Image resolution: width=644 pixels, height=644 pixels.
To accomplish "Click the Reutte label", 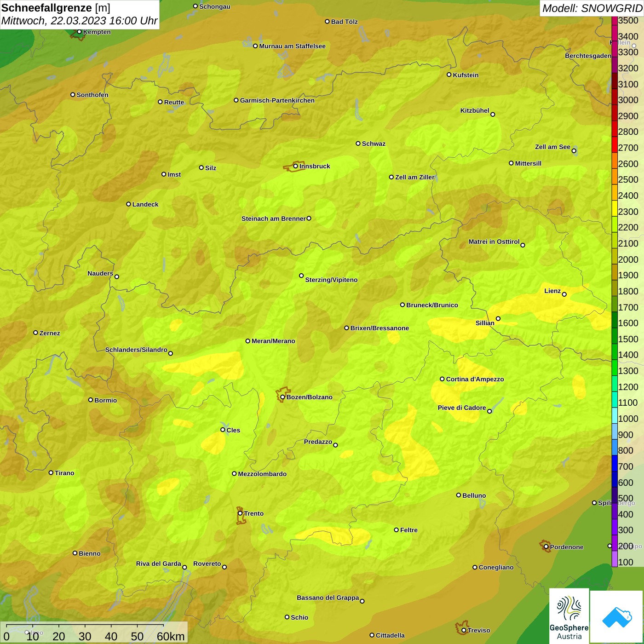I will pos(174,102).
